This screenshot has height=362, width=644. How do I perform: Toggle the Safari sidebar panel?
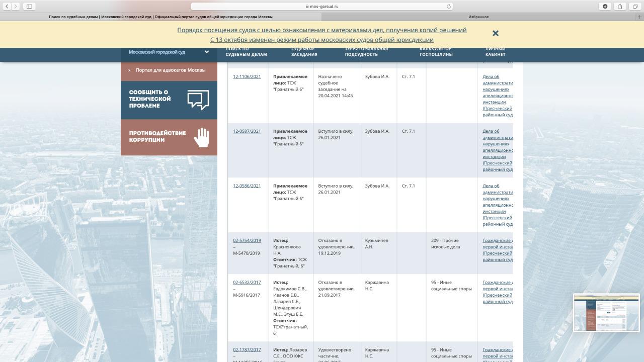29,7
